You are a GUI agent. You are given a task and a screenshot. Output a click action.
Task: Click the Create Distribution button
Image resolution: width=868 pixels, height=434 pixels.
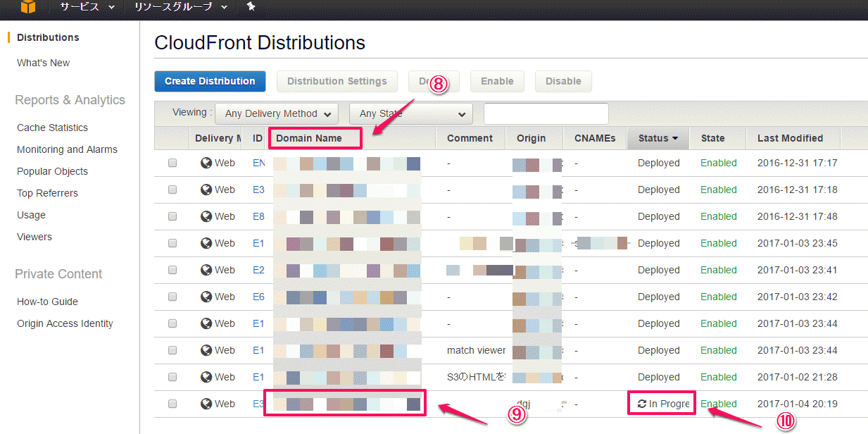pyautogui.click(x=210, y=81)
